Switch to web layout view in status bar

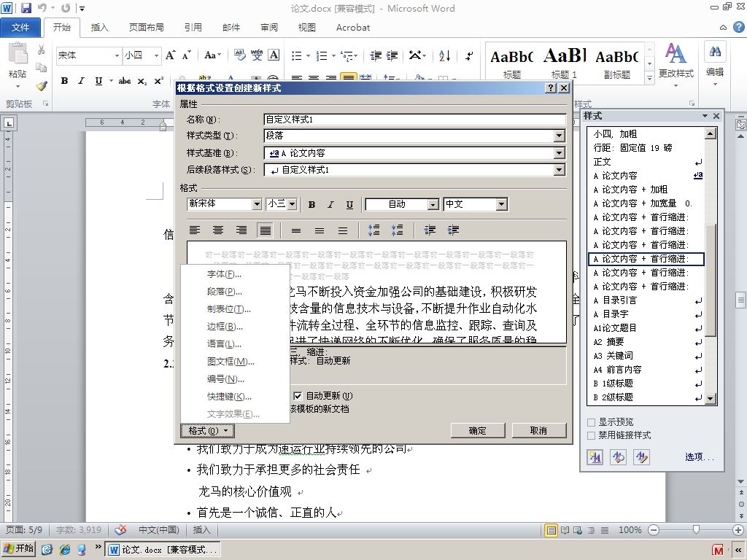tap(578, 530)
